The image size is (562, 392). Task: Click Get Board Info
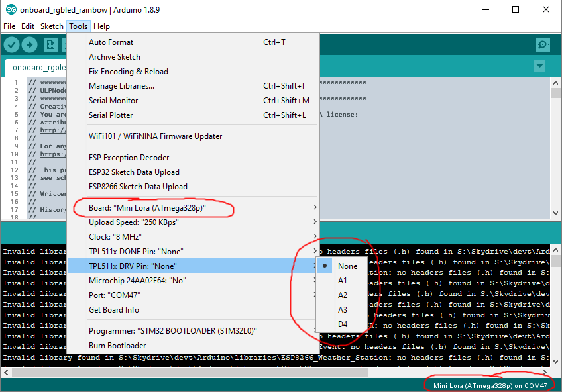[193, 310]
